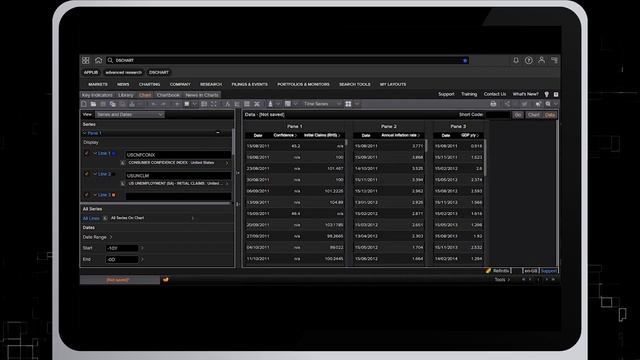Open the notifications bell icon

point(516,60)
